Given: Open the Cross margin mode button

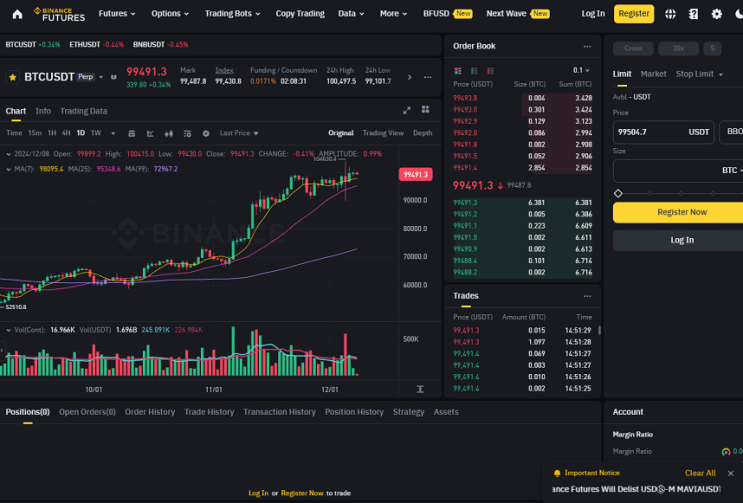Looking at the screenshot, I should (633, 48).
